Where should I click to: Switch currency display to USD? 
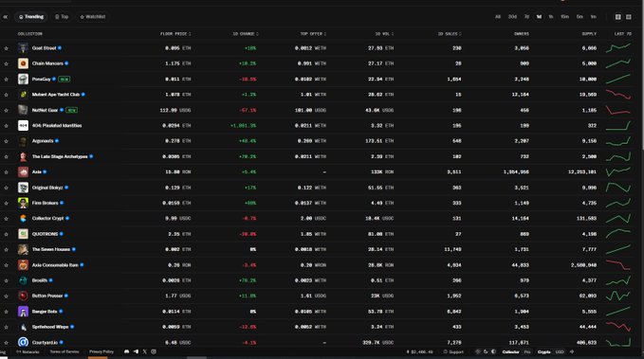[560, 351]
